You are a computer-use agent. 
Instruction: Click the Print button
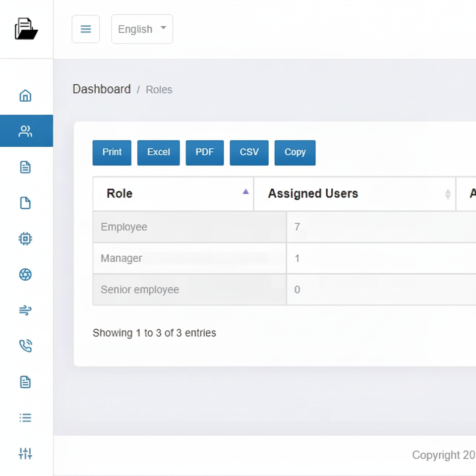(x=112, y=152)
